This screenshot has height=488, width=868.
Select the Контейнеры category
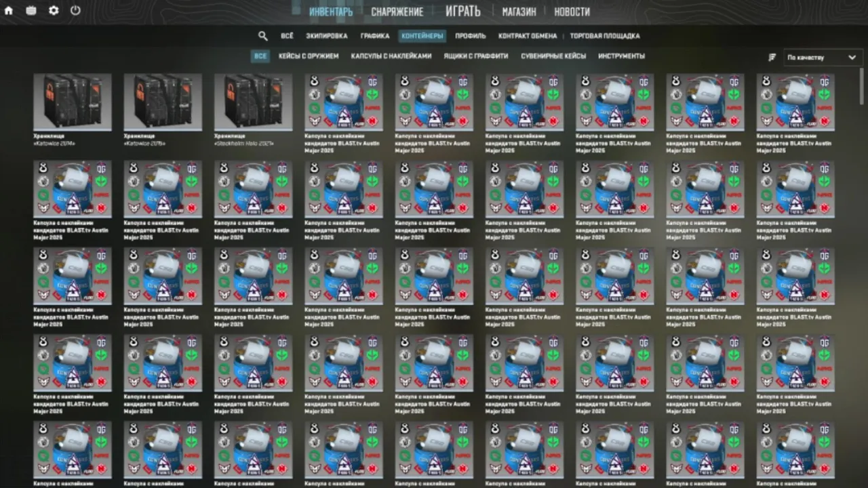click(422, 36)
